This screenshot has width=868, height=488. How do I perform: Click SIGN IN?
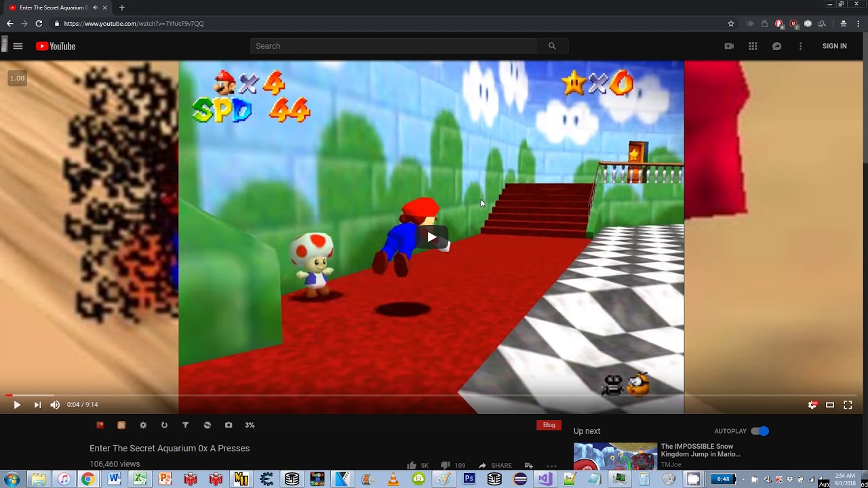834,46
